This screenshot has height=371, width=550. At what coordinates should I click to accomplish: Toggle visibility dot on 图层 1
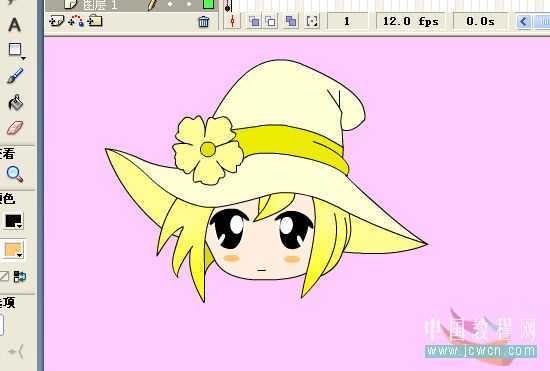pyautogui.click(x=170, y=4)
